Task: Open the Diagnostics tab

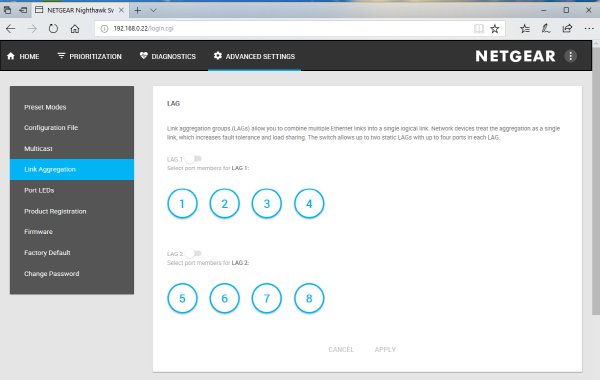Action: click(168, 56)
